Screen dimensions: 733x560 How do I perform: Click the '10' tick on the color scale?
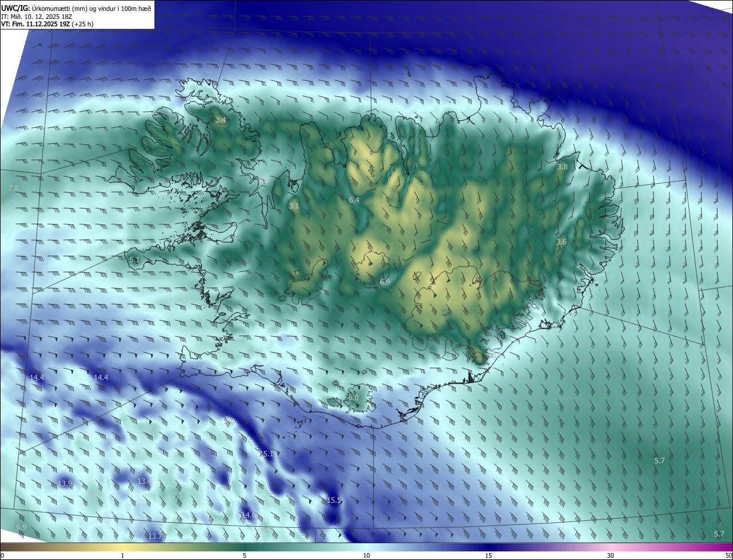coord(366,555)
